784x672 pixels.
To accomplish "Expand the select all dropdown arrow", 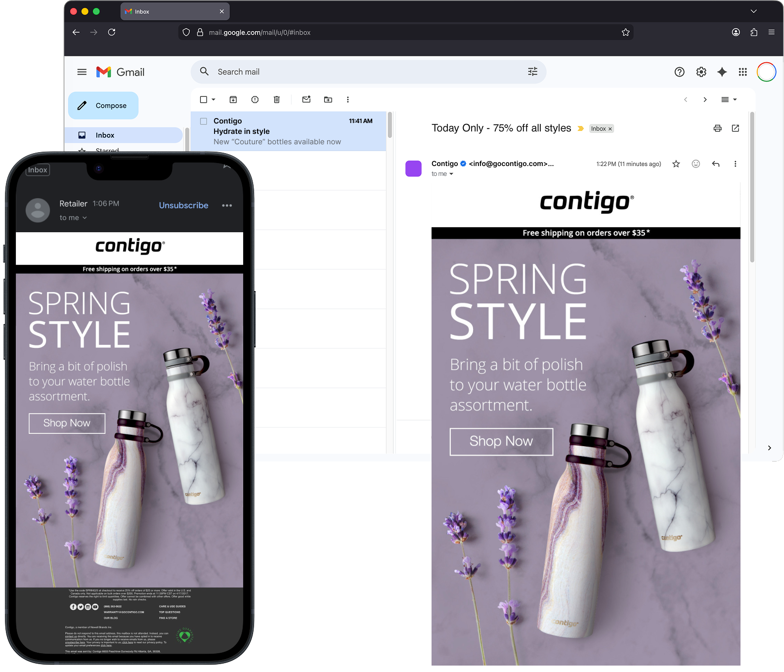I will pos(214,100).
